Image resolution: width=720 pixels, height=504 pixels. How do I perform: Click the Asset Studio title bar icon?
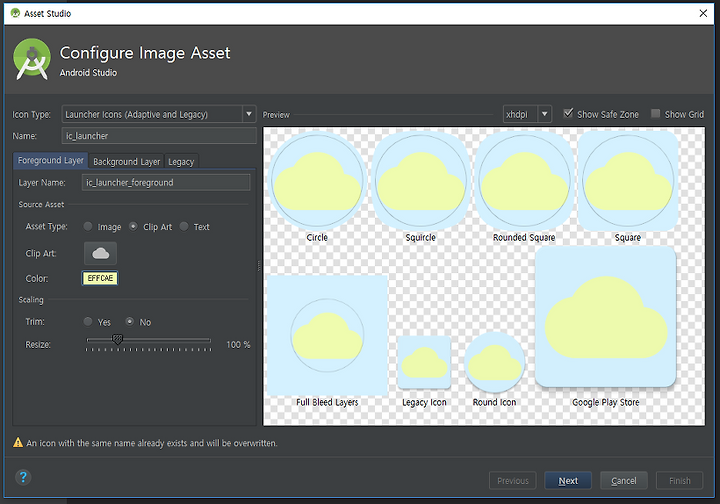tap(15, 13)
